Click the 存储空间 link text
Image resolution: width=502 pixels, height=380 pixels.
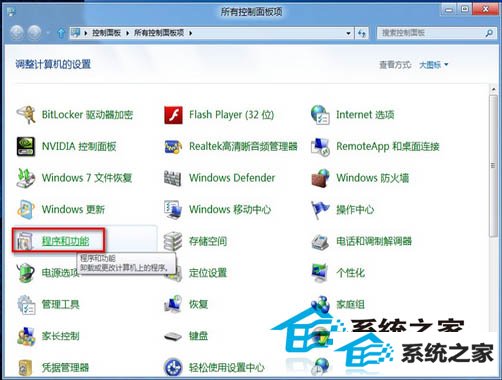[208, 241]
